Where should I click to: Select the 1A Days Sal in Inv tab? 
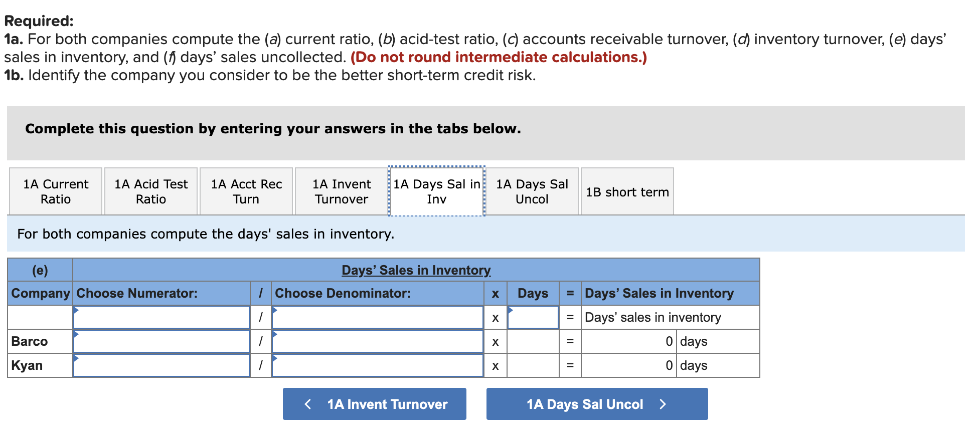(x=436, y=191)
